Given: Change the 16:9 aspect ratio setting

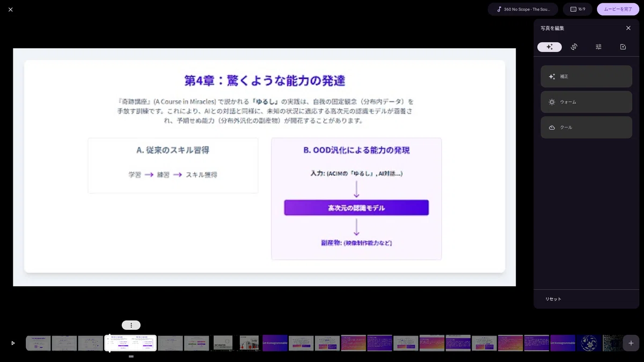Looking at the screenshot, I should click(x=577, y=9).
